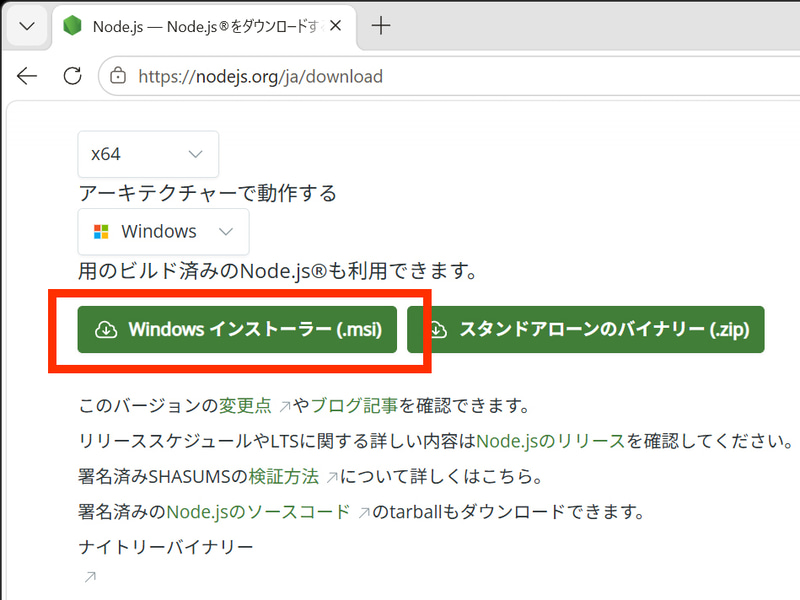This screenshot has width=800, height=600.
Task: Click the Node.js hexagon favicon on tab
Action: click(x=72, y=26)
